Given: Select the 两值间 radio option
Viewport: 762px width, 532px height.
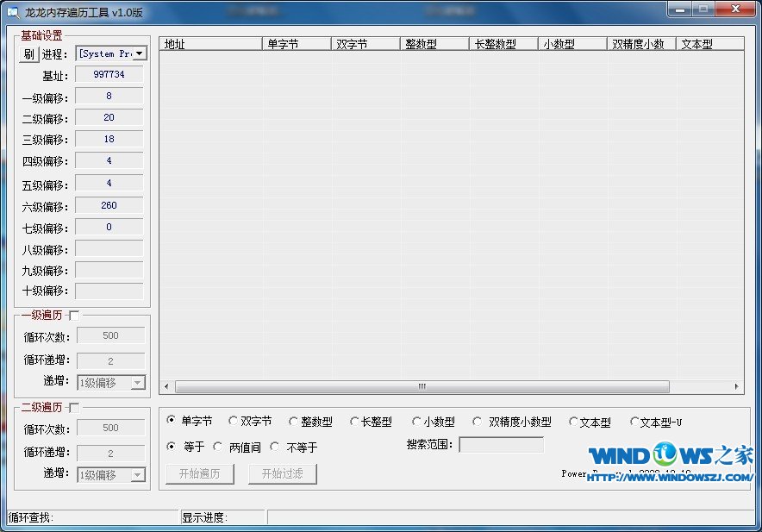Looking at the screenshot, I should [217, 447].
